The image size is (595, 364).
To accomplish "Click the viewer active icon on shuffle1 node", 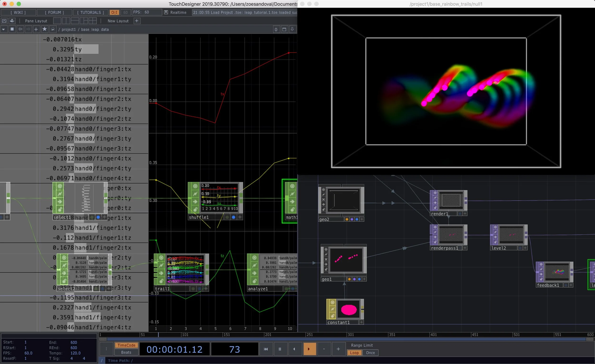I will [195, 186].
